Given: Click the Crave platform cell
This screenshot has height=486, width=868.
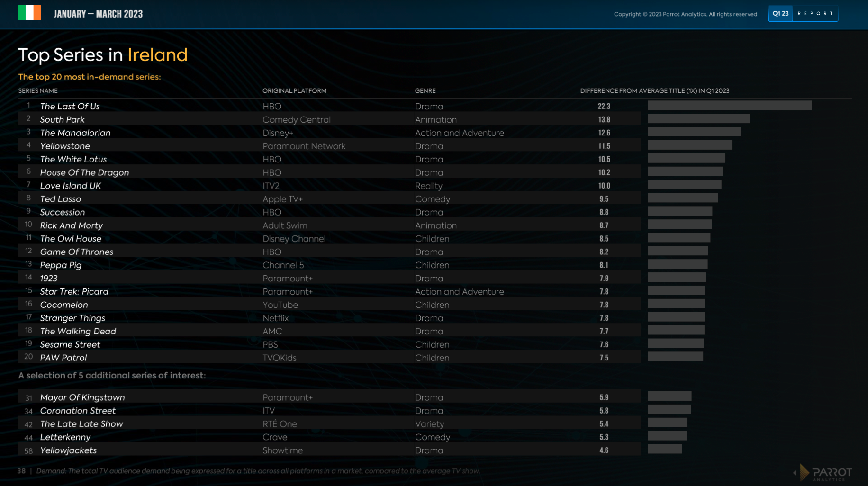Looking at the screenshot, I should pos(275,438).
